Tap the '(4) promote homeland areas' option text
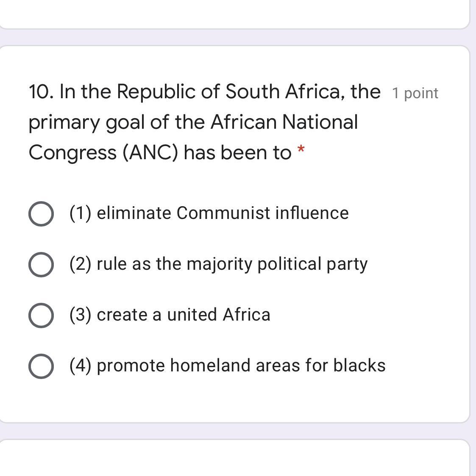Screen dimensions: 476x476 click(228, 365)
